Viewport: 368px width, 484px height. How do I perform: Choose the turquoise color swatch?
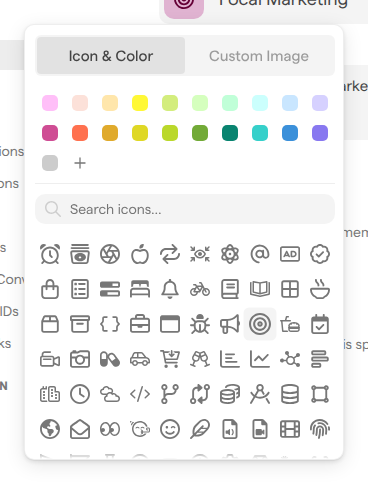click(x=260, y=133)
